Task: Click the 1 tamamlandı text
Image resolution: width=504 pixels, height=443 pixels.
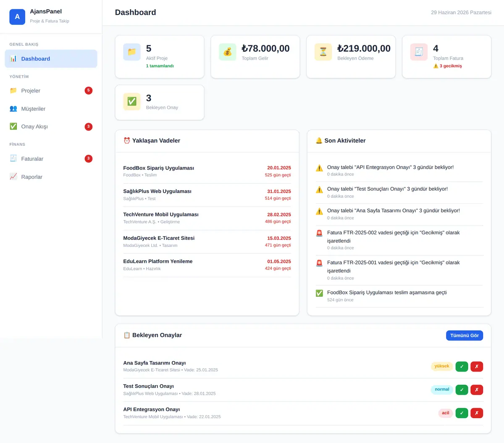Action: pos(160,66)
